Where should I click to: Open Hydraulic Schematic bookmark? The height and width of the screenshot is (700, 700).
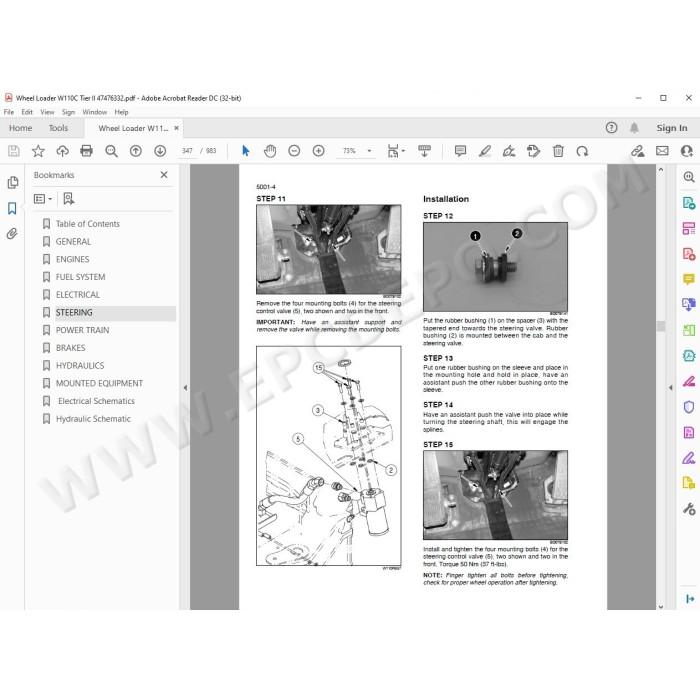click(93, 419)
